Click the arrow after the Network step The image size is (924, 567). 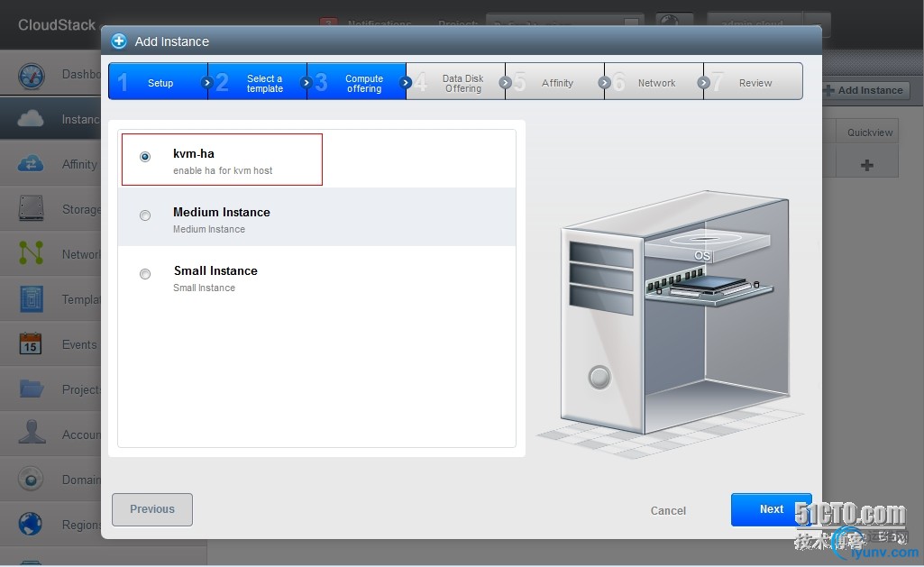coord(703,83)
